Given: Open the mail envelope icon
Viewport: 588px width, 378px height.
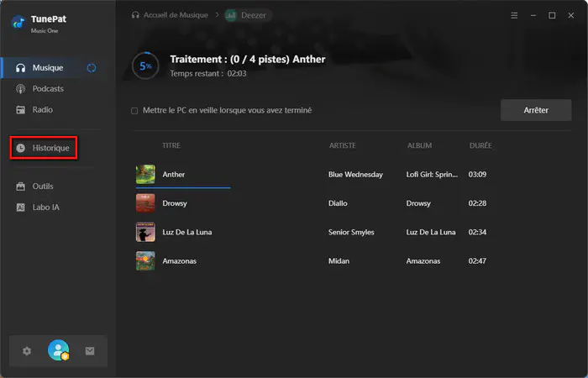Looking at the screenshot, I should point(90,351).
